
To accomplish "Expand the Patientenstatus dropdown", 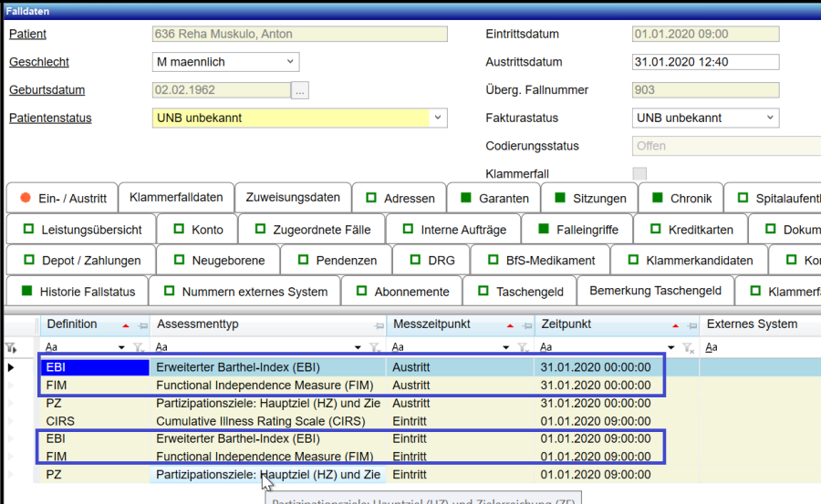I will click(x=438, y=118).
